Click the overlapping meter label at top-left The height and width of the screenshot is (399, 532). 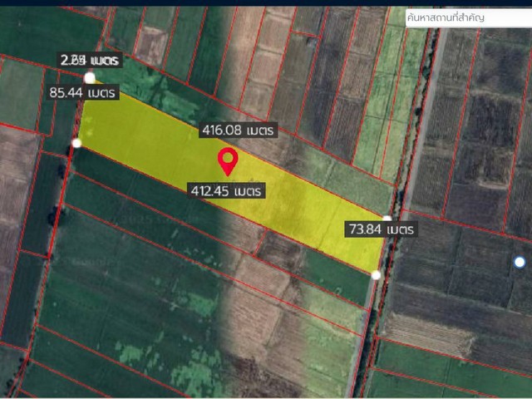point(91,60)
